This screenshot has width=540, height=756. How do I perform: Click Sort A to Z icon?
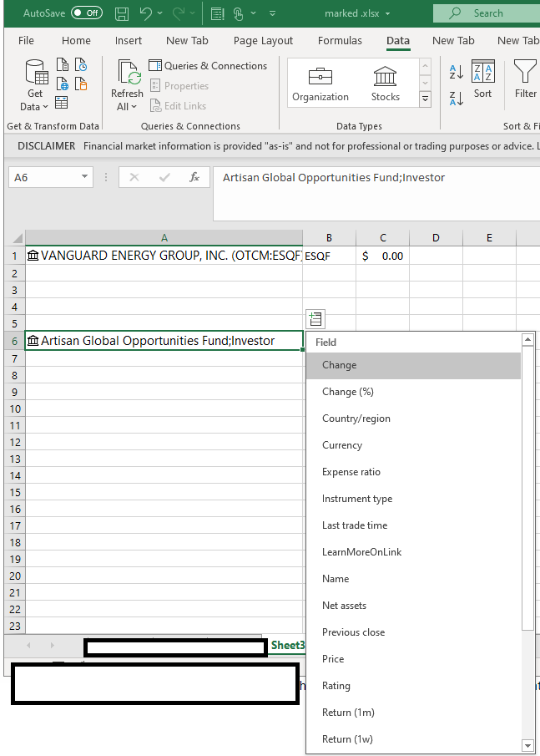[x=457, y=72]
